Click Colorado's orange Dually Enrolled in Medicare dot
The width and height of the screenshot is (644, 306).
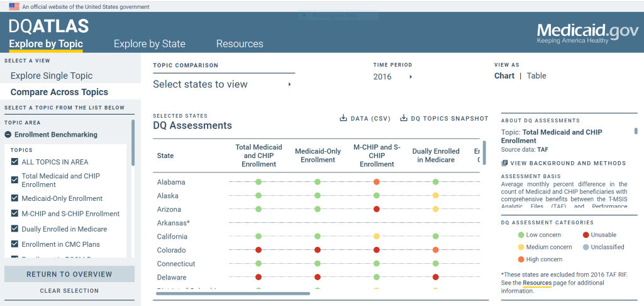(x=436, y=250)
